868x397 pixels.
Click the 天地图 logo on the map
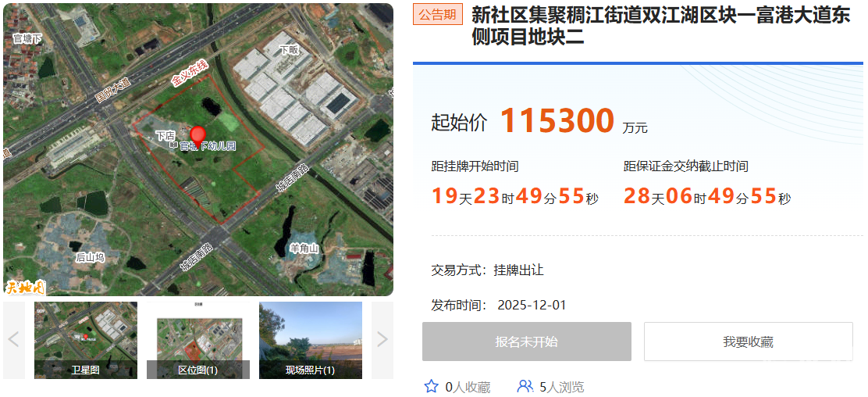25,288
